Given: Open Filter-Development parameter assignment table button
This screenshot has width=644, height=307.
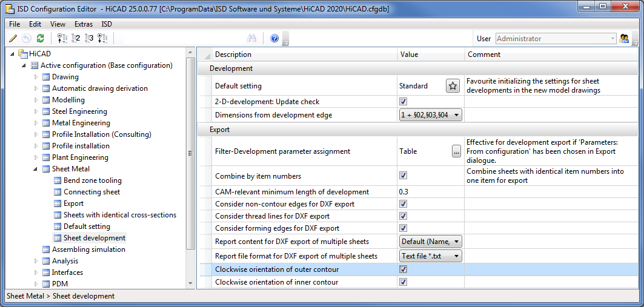Looking at the screenshot, I should click(456, 151).
